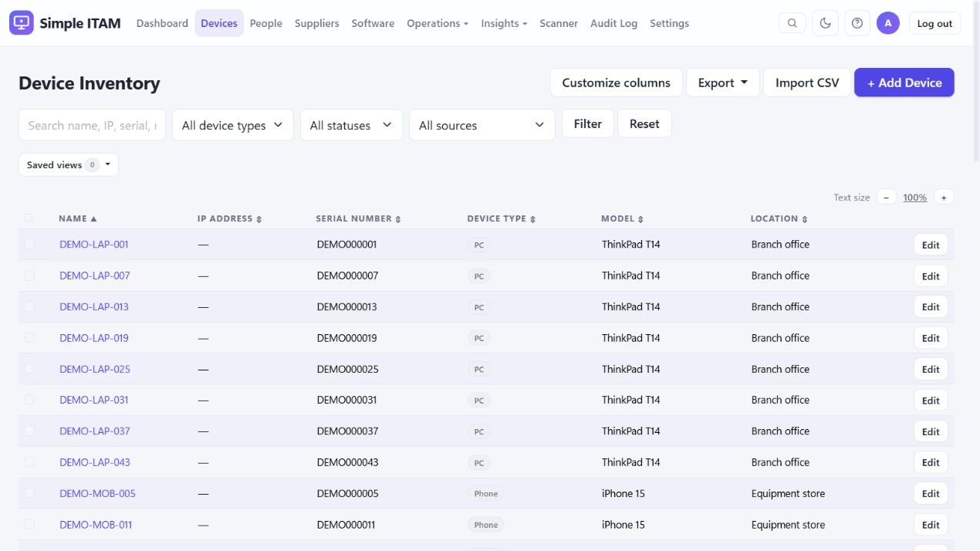Sort by Model column
This screenshot has height=551, width=980.
[622, 219]
